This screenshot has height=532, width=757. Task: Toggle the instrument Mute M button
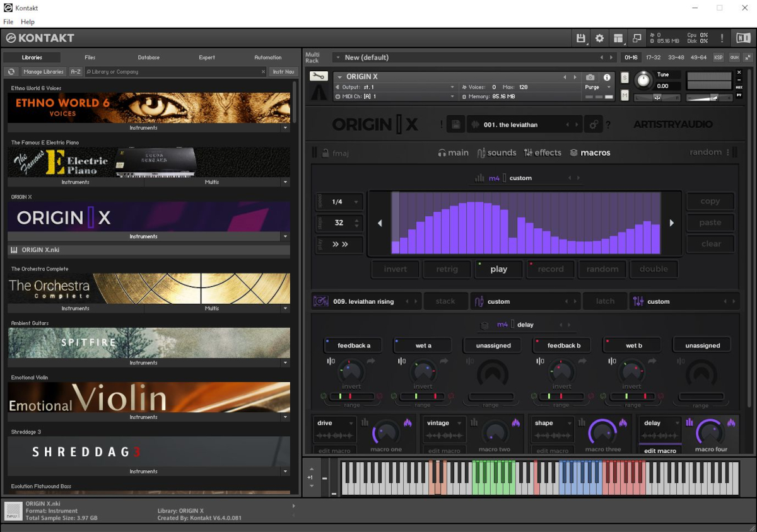point(625,95)
